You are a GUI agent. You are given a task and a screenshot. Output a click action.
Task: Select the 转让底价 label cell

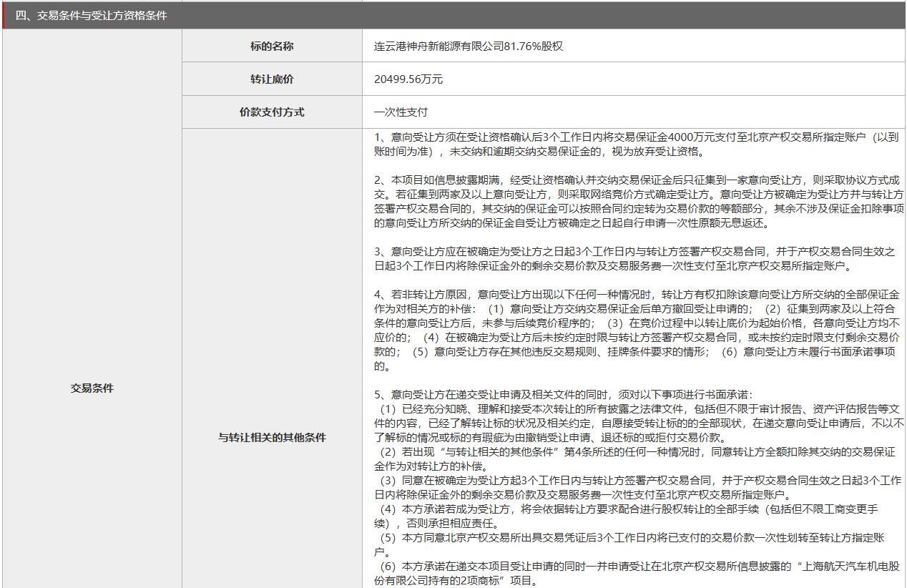click(272, 79)
